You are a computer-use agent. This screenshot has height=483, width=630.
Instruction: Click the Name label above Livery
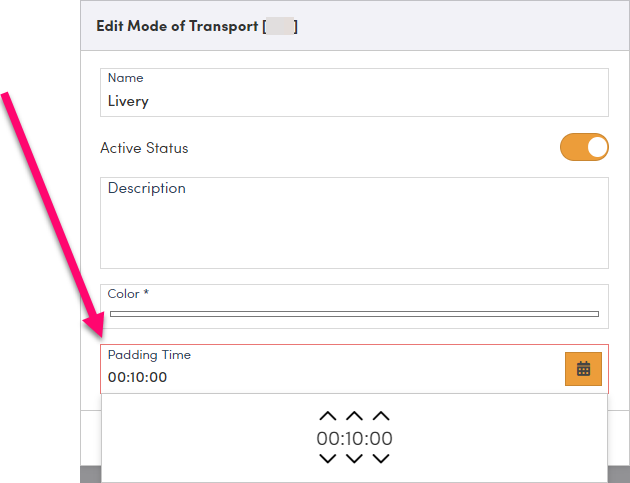tap(125, 78)
